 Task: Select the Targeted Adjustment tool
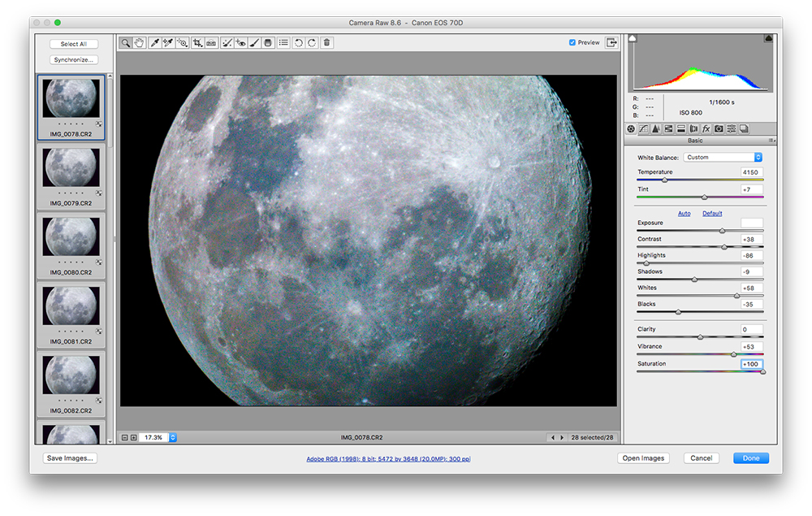[182, 42]
